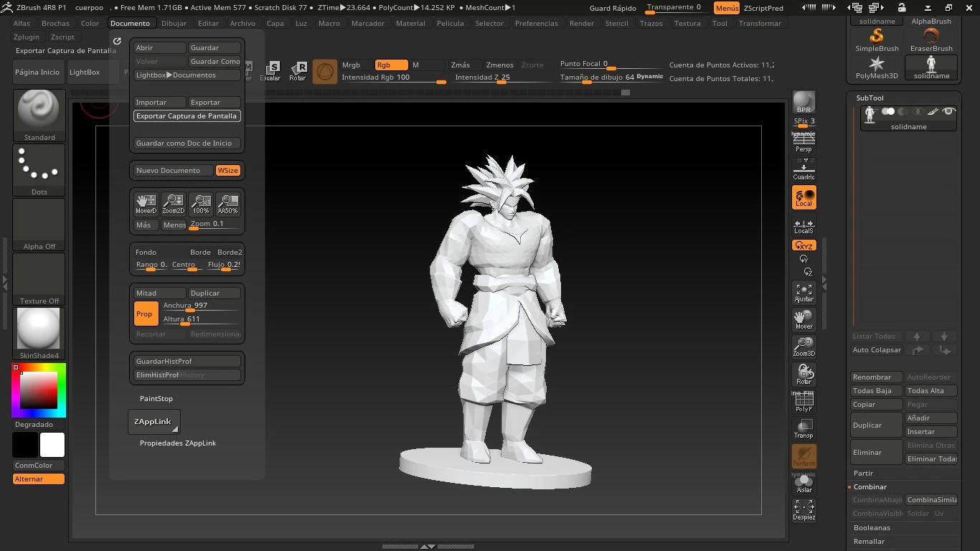The width and height of the screenshot is (980, 551).
Task: Set document view to 100% actual size
Action: [201, 204]
